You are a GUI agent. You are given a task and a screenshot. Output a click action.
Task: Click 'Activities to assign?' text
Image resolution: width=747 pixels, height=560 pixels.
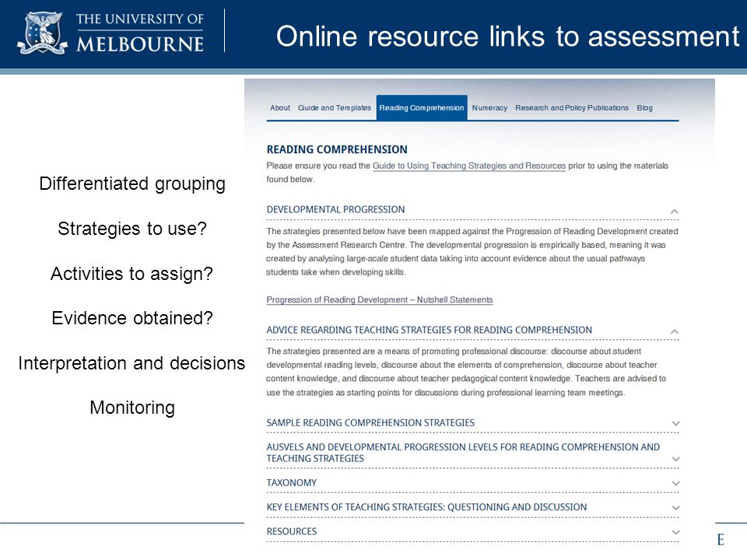pyautogui.click(x=132, y=274)
